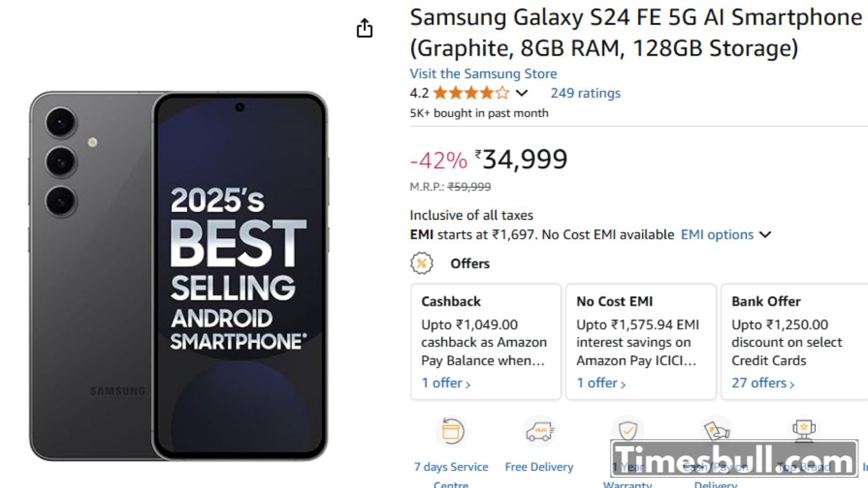
Task: Expand the rating breakdown chevron
Action: coord(521,93)
